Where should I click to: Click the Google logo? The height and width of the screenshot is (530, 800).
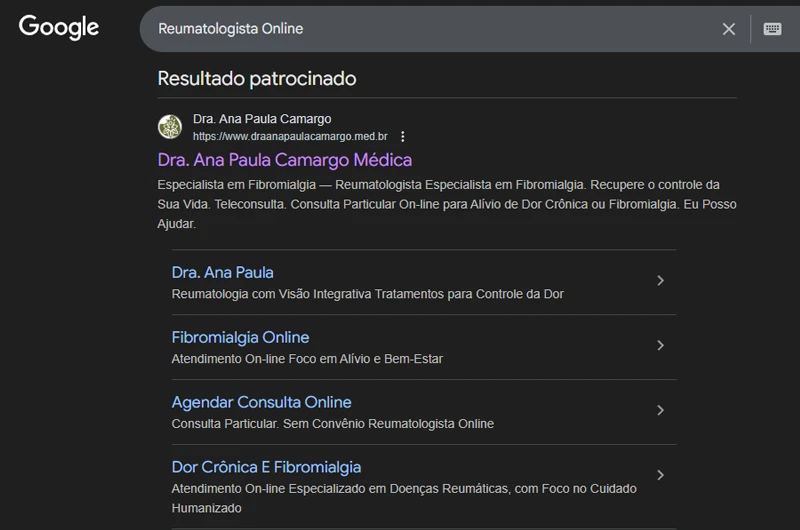click(x=59, y=28)
